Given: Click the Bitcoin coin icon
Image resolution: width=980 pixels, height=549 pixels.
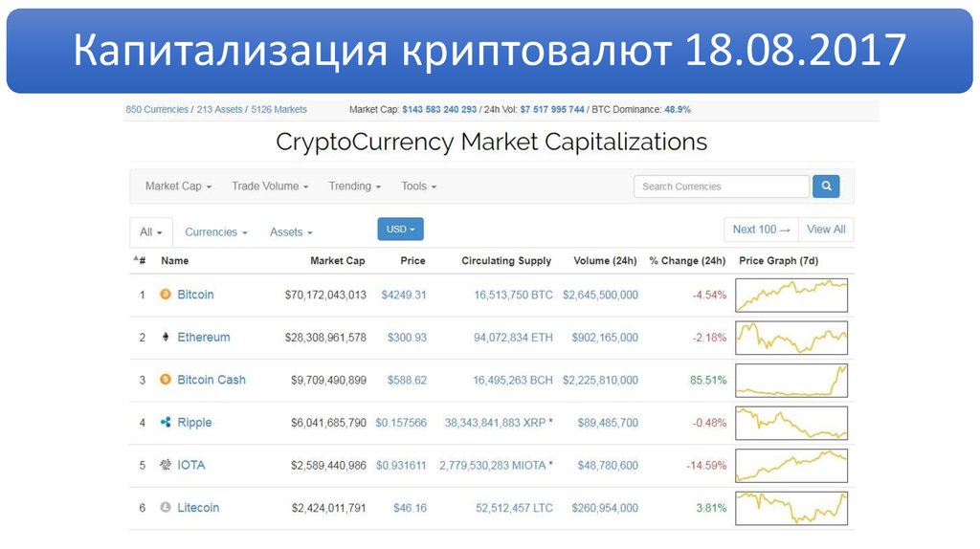Looking at the screenshot, I should click(165, 295).
